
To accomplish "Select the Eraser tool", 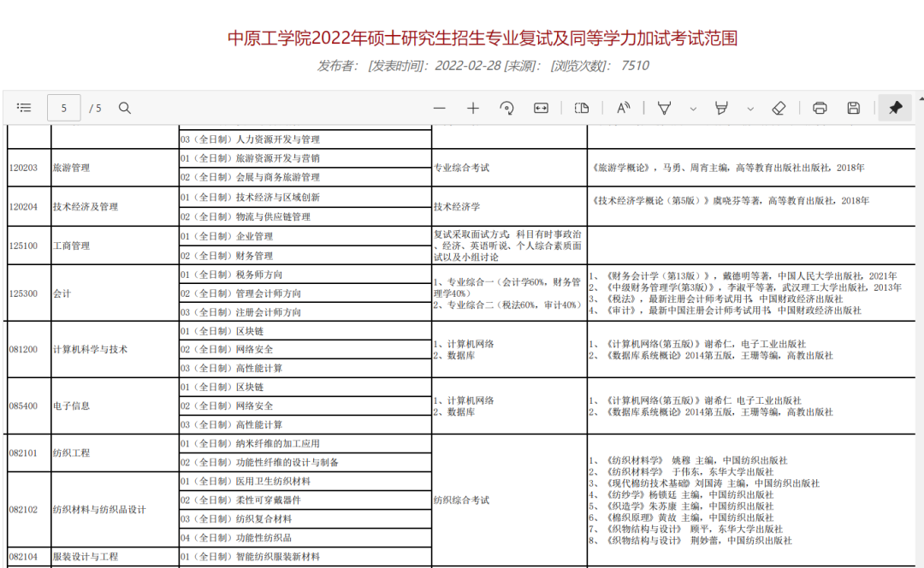I will (x=779, y=108).
